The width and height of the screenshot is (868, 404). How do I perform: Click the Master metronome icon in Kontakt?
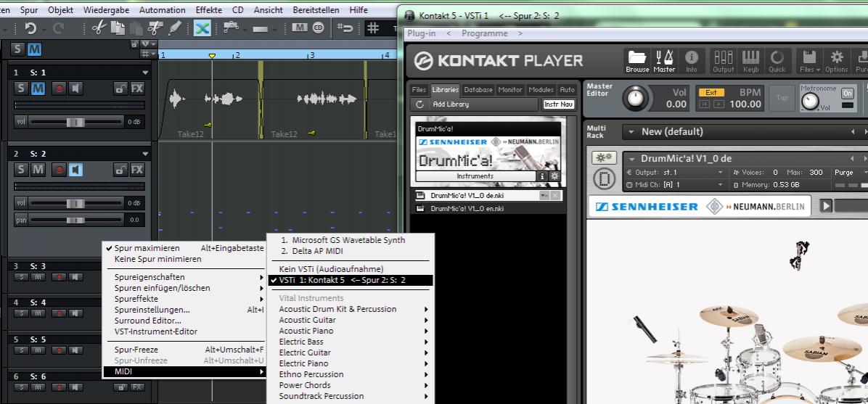[664, 61]
